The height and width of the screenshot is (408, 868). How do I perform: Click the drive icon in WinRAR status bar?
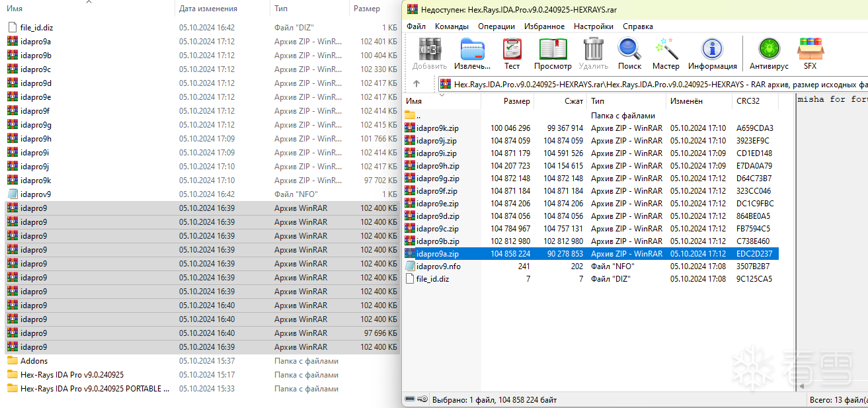pos(410,399)
